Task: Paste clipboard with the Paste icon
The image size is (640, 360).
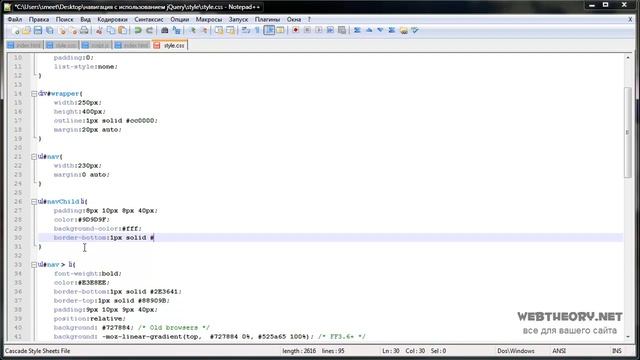Action: click(122, 31)
